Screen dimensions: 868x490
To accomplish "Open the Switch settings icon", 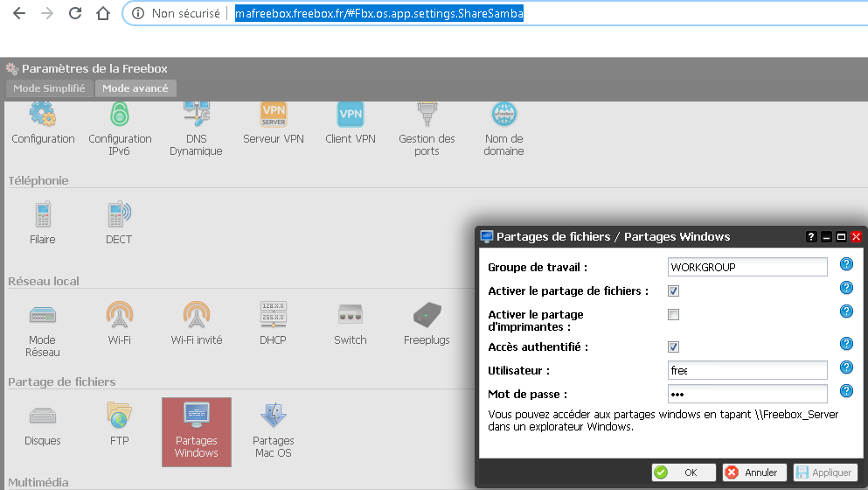I will click(351, 323).
